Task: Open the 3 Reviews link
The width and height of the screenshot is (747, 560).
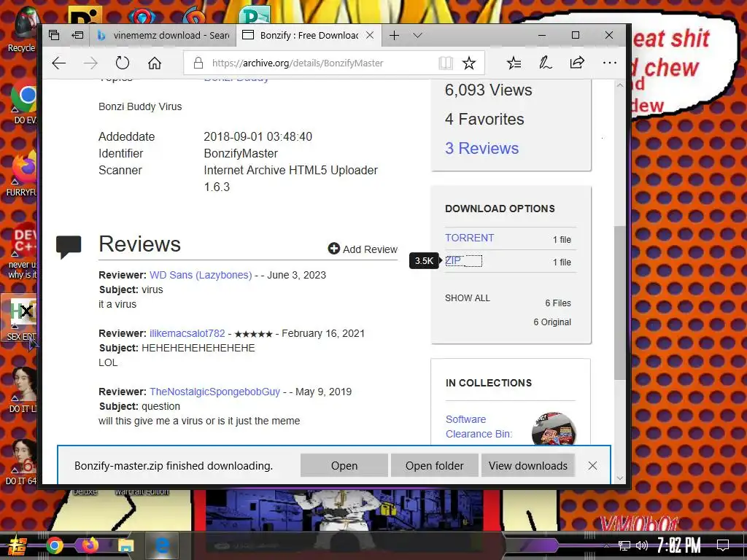Action: click(x=481, y=148)
